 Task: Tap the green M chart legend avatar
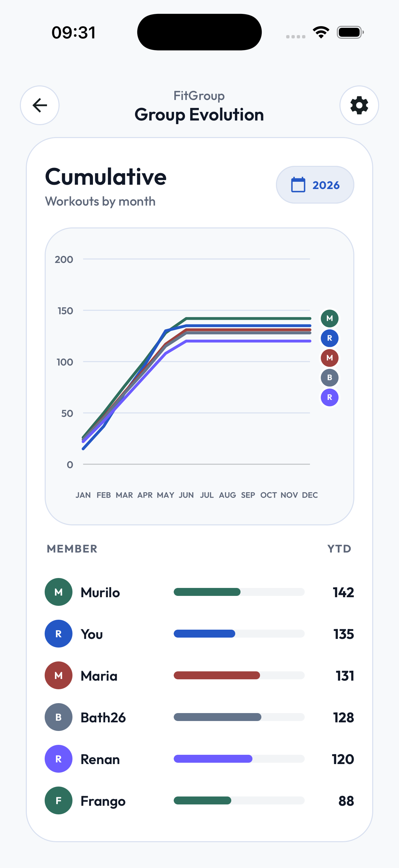(x=329, y=318)
